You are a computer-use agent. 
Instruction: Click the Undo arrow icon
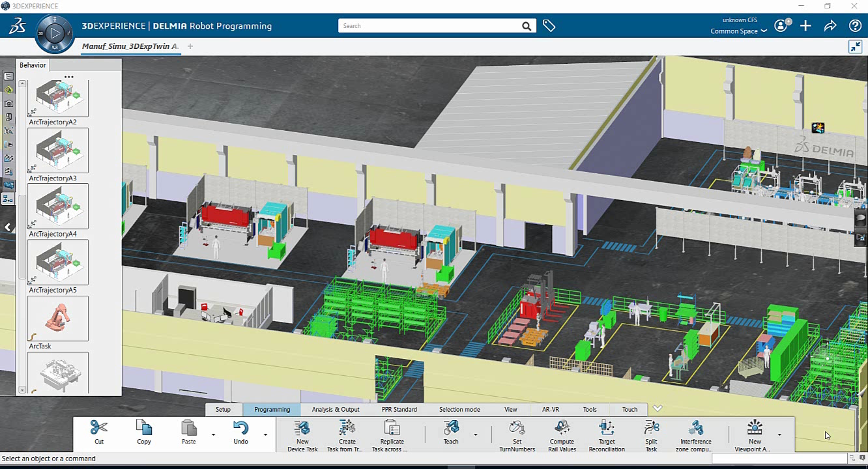240,428
